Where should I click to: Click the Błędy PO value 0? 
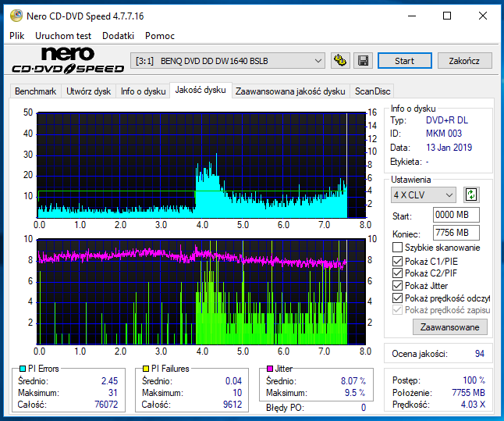point(364,408)
